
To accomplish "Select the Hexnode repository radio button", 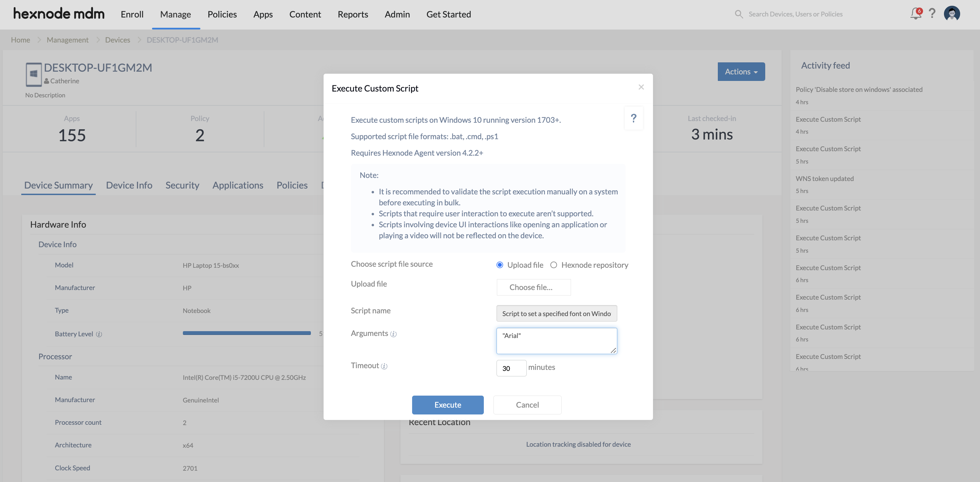I will pos(553,265).
